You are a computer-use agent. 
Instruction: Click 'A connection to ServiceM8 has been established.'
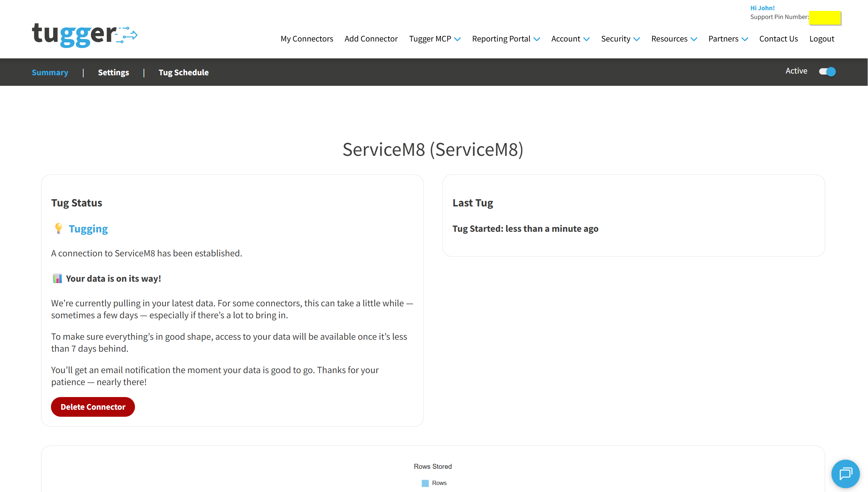pyautogui.click(x=147, y=253)
